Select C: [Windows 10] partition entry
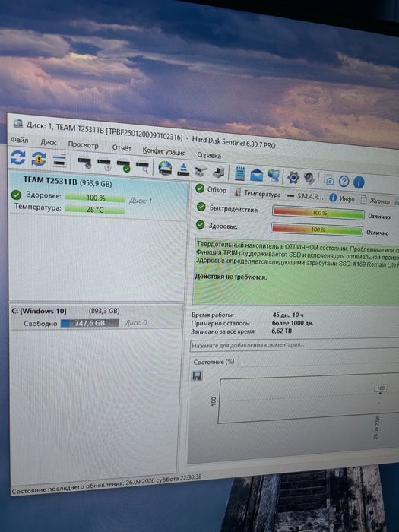This screenshot has height=532, width=399. (x=96, y=317)
